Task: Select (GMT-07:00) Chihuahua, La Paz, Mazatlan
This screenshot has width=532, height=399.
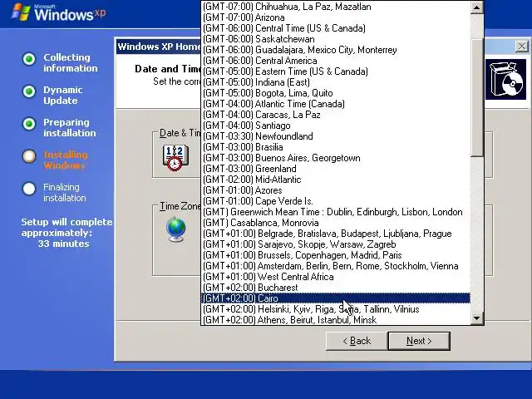Action: (x=336, y=7)
